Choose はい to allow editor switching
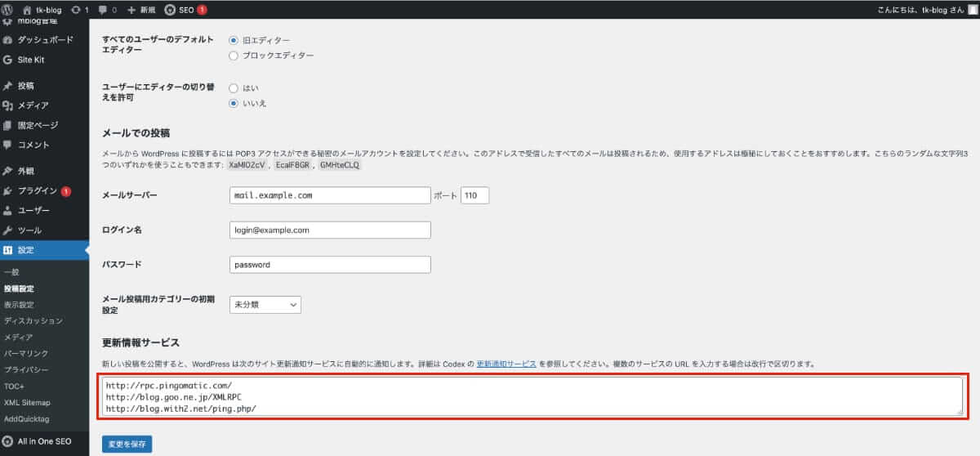980x456 pixels. 234,87
